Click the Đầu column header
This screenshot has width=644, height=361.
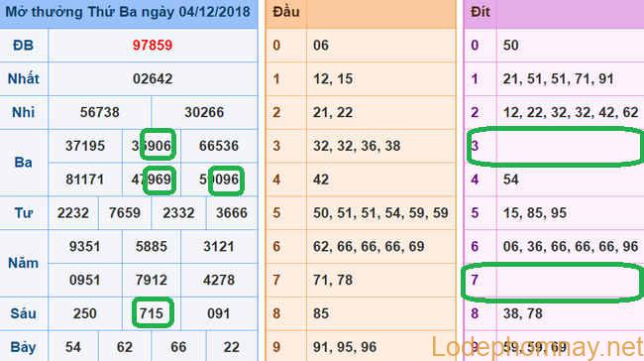tap(286, 12)
